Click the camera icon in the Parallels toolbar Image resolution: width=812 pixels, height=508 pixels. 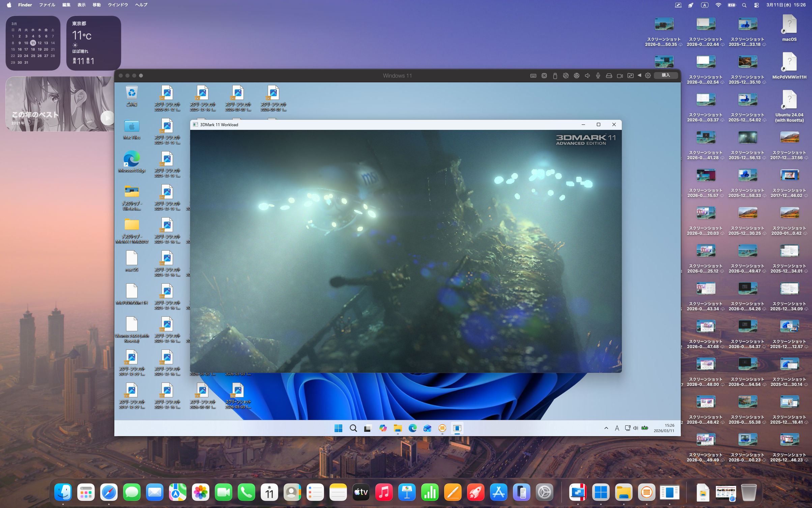point(620,76)
